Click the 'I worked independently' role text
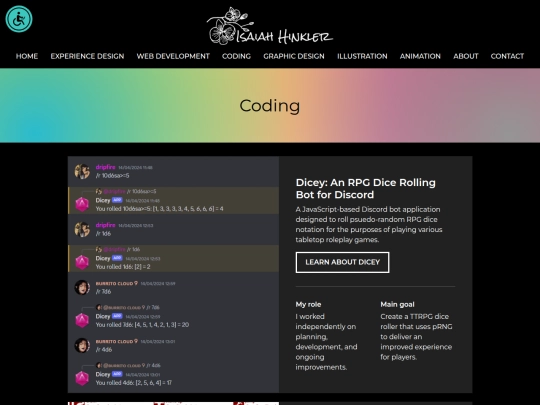The width and height of the screenshot is (540, 405). (326, 342)
